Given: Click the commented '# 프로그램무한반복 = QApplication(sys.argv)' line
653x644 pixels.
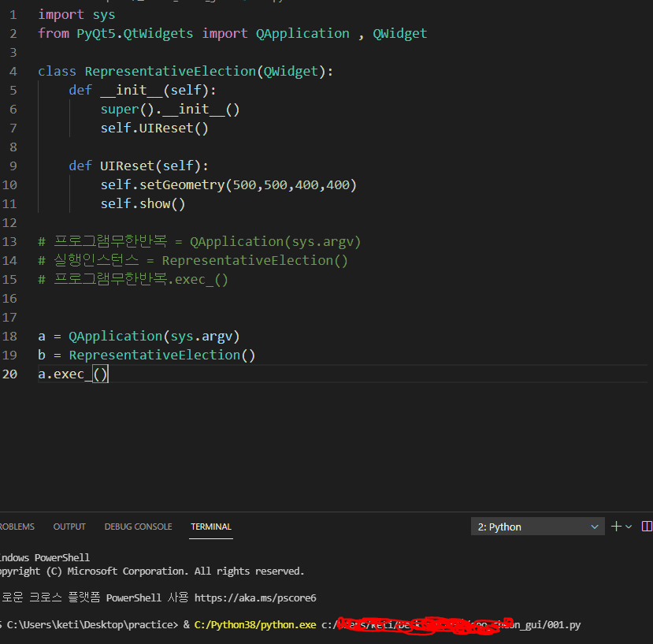Looking at the screenshot, I should tap(199, 241).
